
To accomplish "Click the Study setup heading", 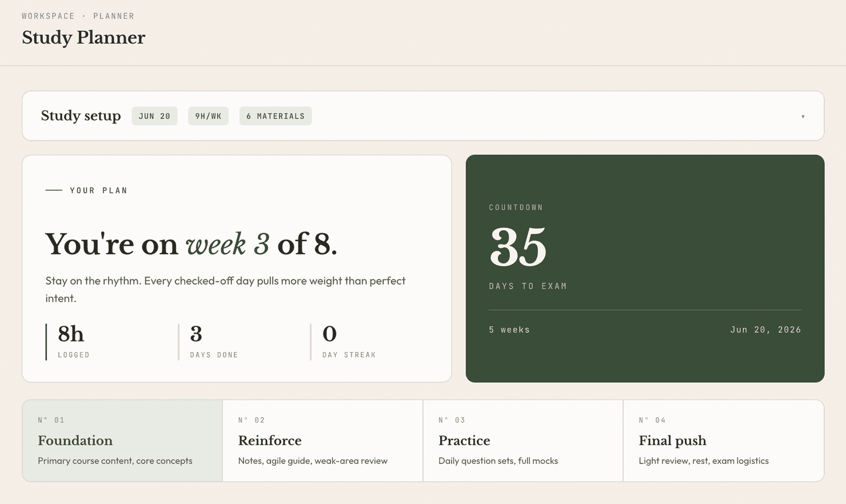I will (81, 115).
